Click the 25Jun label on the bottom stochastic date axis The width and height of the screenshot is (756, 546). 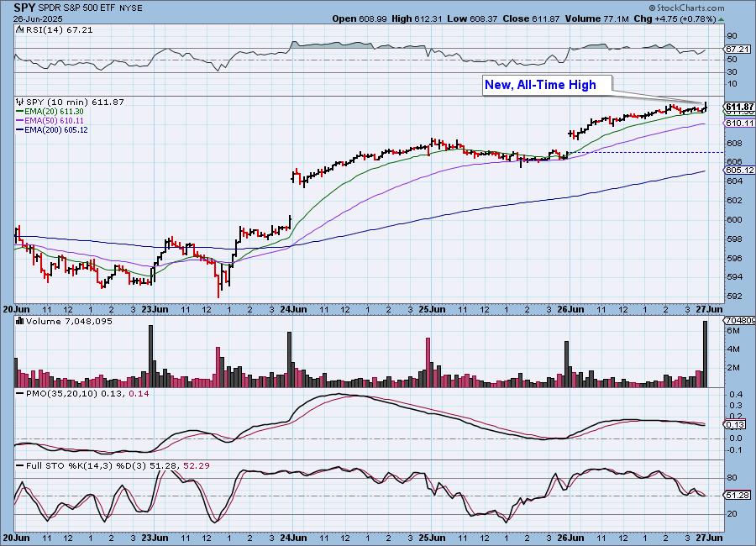432,538
